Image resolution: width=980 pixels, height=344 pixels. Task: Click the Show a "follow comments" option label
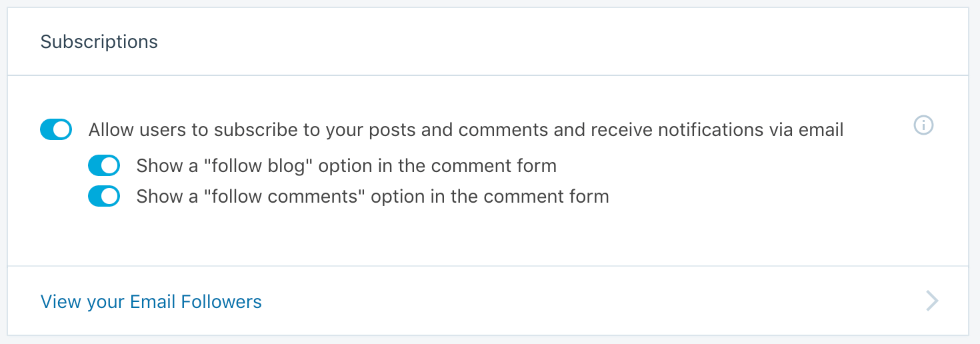click(x=372, y=197)
